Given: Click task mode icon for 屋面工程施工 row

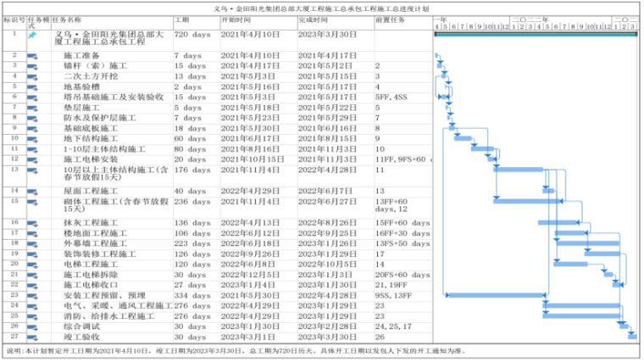Looking at the screenshot, I should pos(32,191).
